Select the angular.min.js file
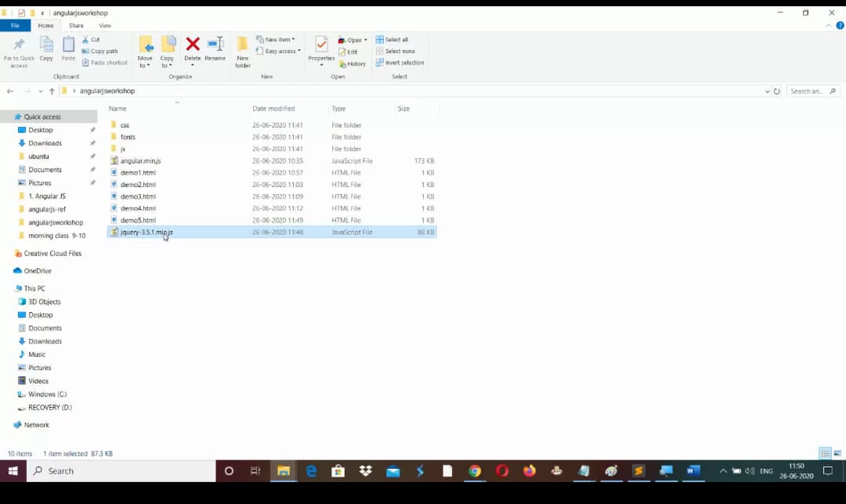This screenshot has width=846, height=504. [x=140, y=161]
